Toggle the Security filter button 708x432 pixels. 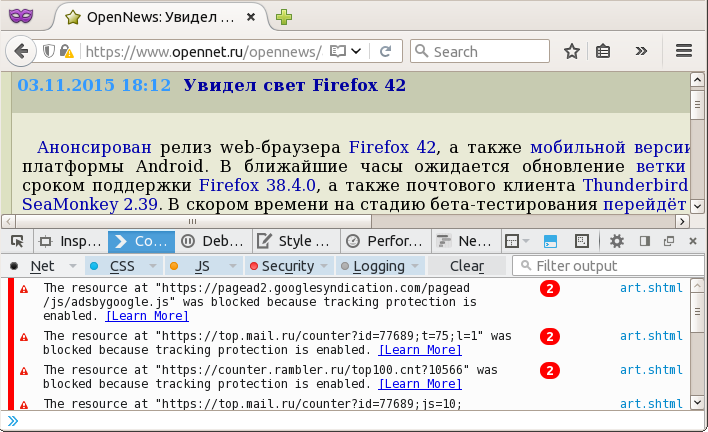pos(282,266)
